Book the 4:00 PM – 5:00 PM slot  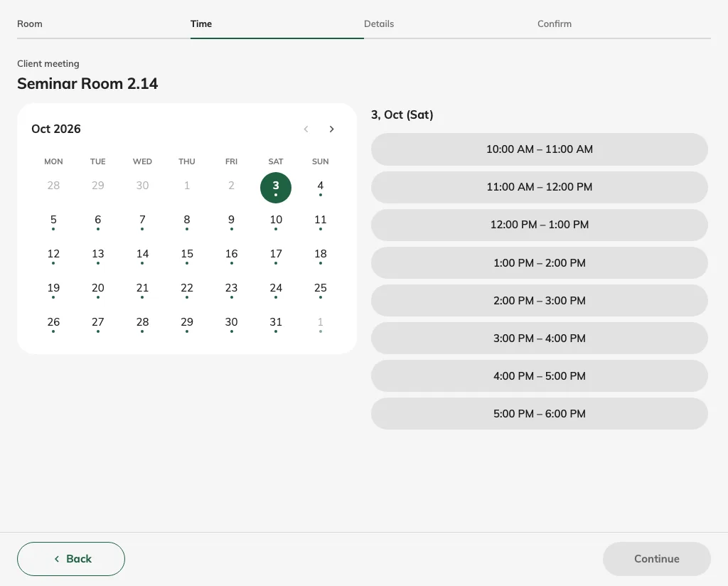click(x=540, y=375)
